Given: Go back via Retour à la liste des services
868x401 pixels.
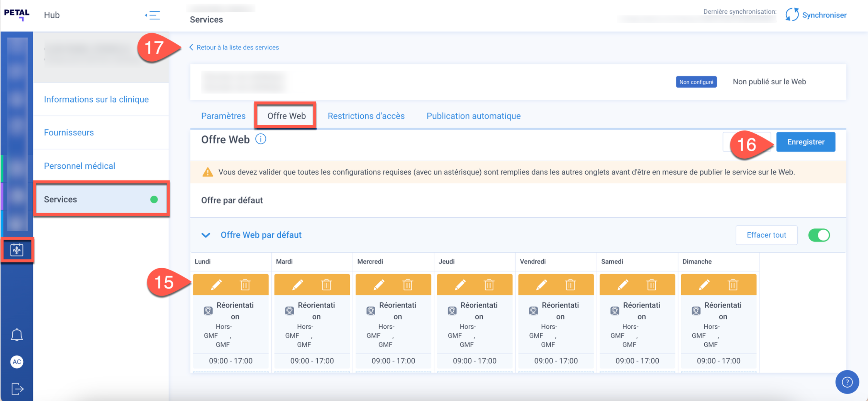Looking at the screenshot, I should click(234, 47).
